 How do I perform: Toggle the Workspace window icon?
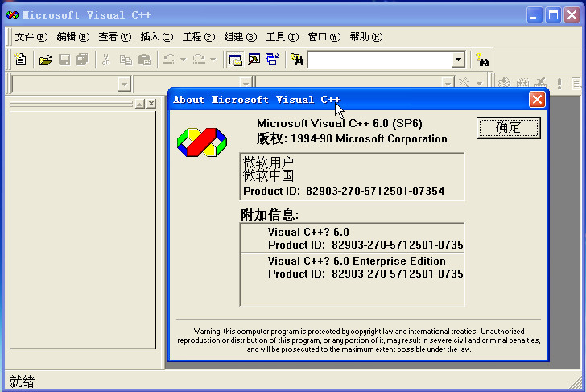pos(235,60)
